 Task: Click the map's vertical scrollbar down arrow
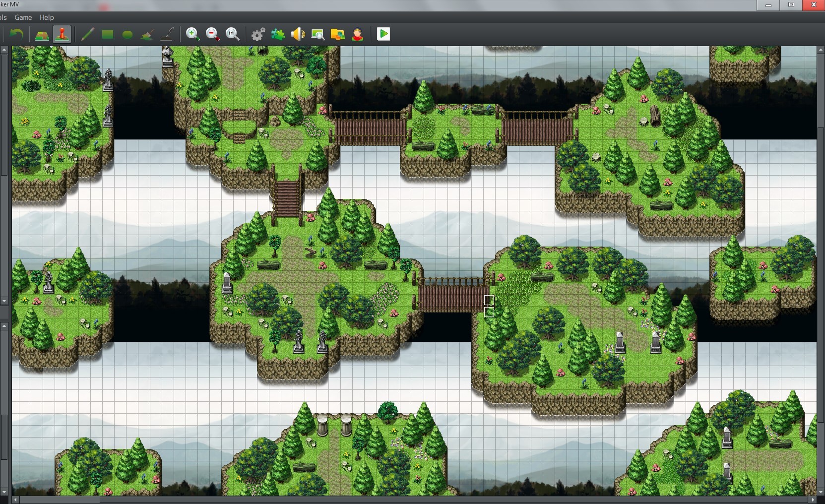[821, 492]
